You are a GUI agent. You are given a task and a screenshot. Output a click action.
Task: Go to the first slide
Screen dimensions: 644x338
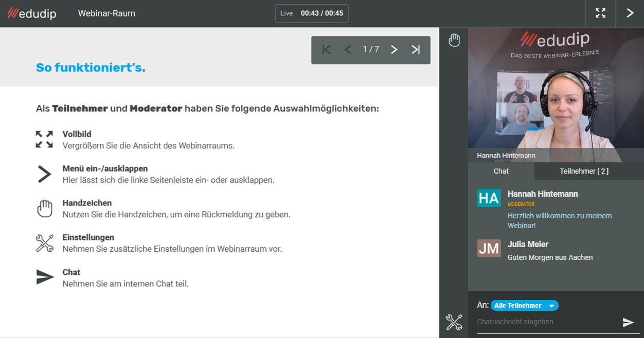click(326, 49)
